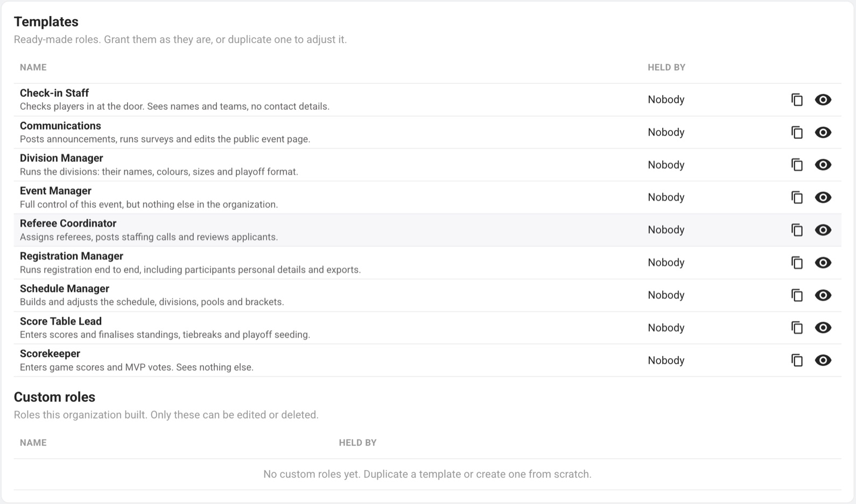856x504 pixels.
Task: Click Nobody in the Event Manager row
Action: pyautogui.click(x=666, y=197)
